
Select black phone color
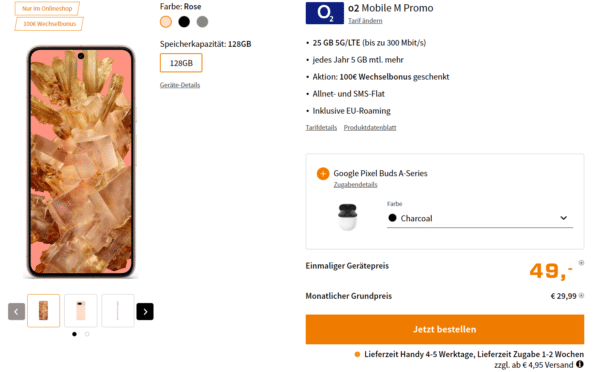pos(184,22)
